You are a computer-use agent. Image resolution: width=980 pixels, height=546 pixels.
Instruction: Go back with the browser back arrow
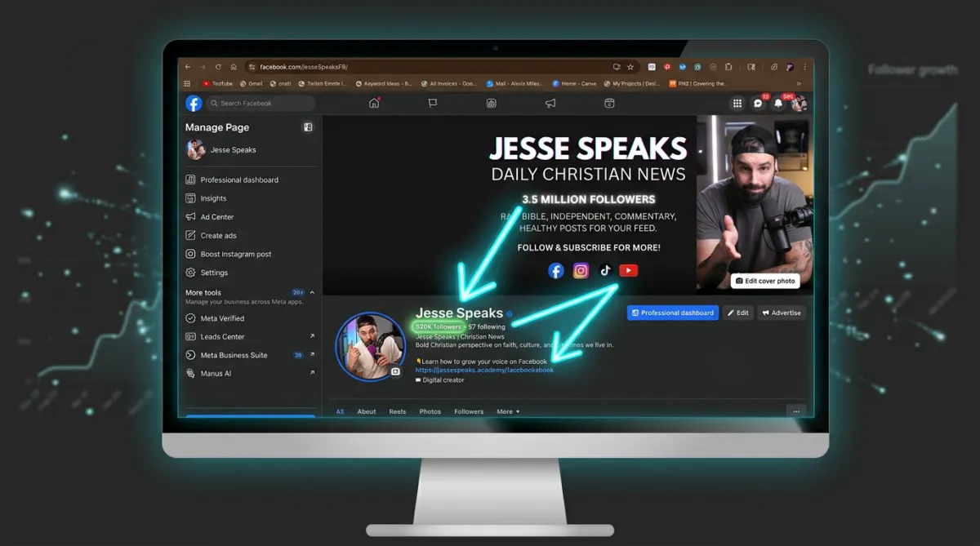pos(188,67)
